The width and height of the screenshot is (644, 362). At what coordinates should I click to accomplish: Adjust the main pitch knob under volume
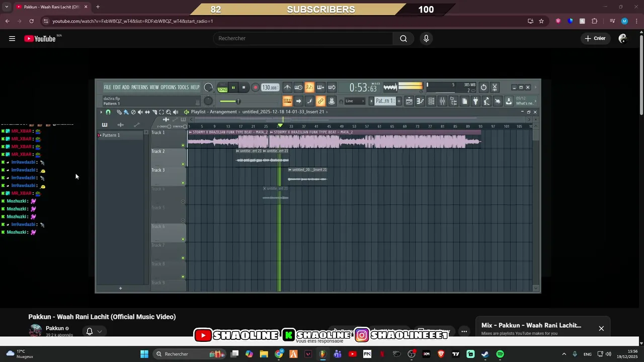[x=208, y=101]
